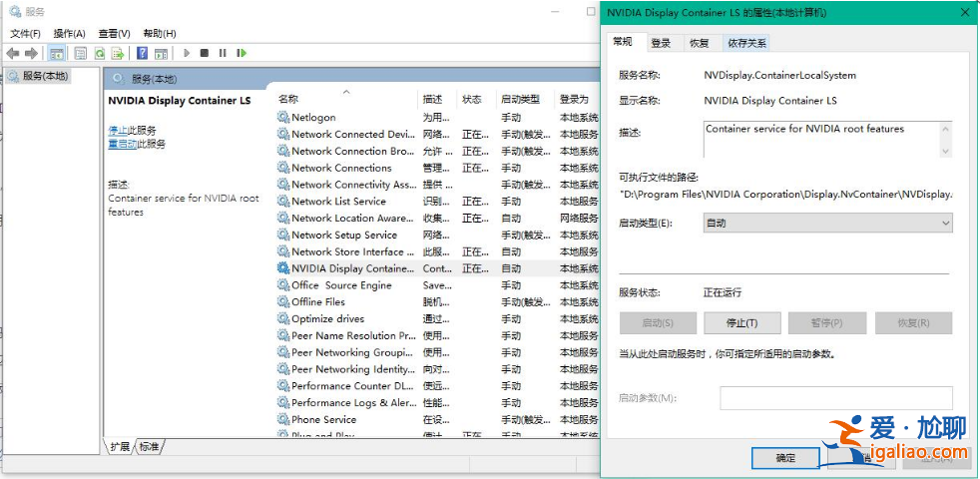Viewport: 980px width, 479px height.
Task: Switch to the 依存关系 tab
Action: tap(746, 43)
